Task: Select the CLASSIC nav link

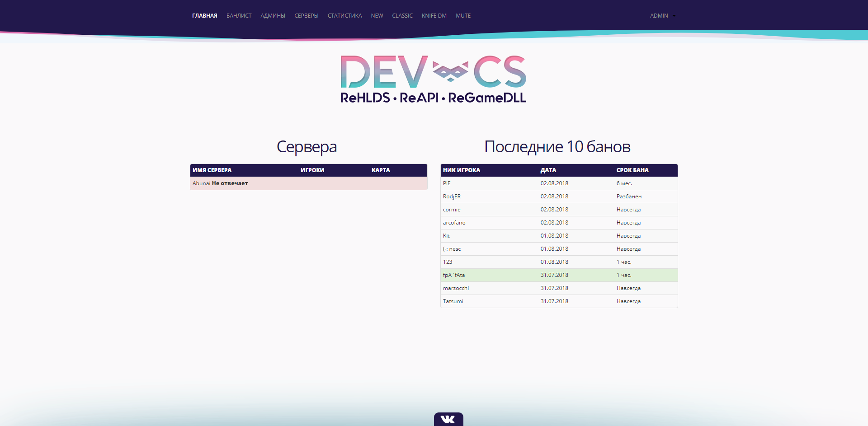Action: pos(402,16)
